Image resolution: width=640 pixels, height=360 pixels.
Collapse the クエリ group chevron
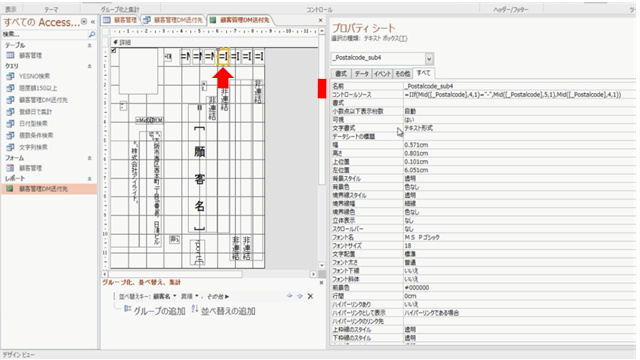point(89,66)
